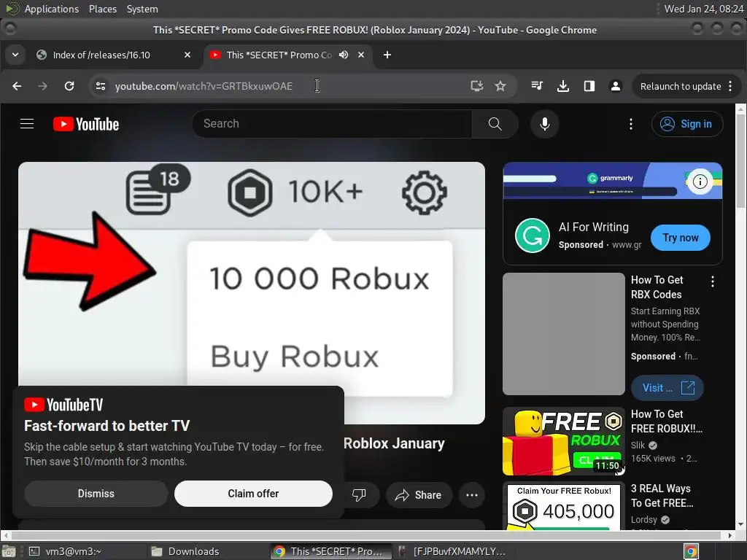
Task: Open Lordsy channel name
Action: point(643,519)
